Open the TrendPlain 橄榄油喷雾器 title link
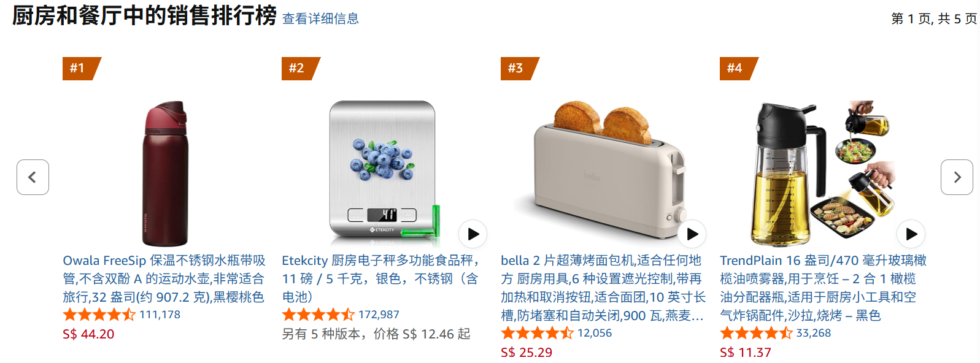980x363 pixels. [823, 288]
